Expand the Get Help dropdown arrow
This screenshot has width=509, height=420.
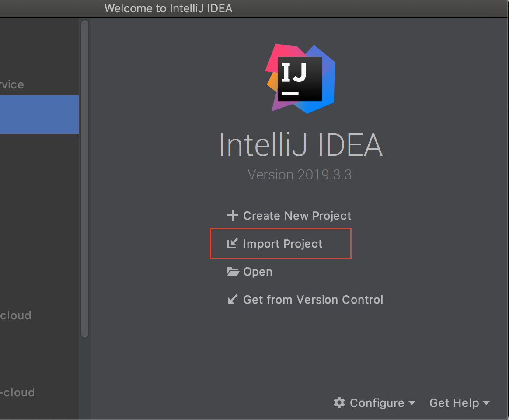click(x=486, y=403)
